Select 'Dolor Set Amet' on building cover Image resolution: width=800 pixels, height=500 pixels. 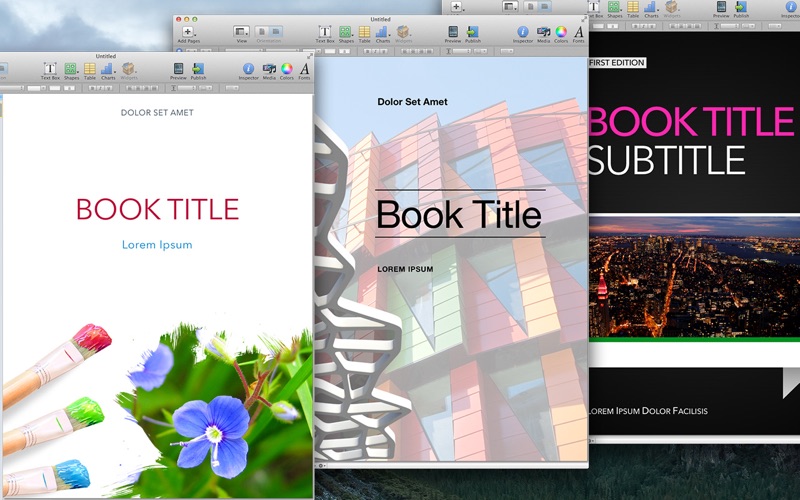(412, 102)
